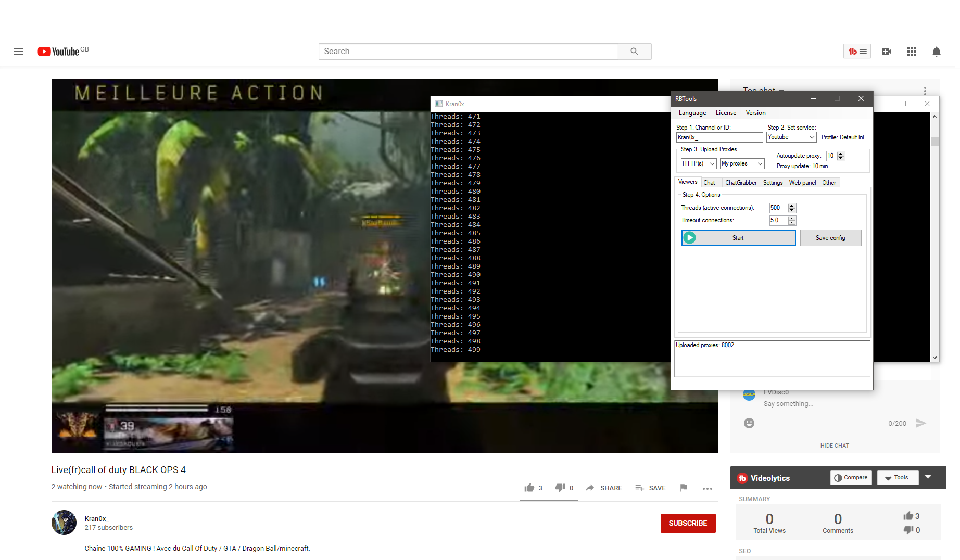960x560 pixels.
Task: Like the video with thumbs up
Action: (529, 488)
